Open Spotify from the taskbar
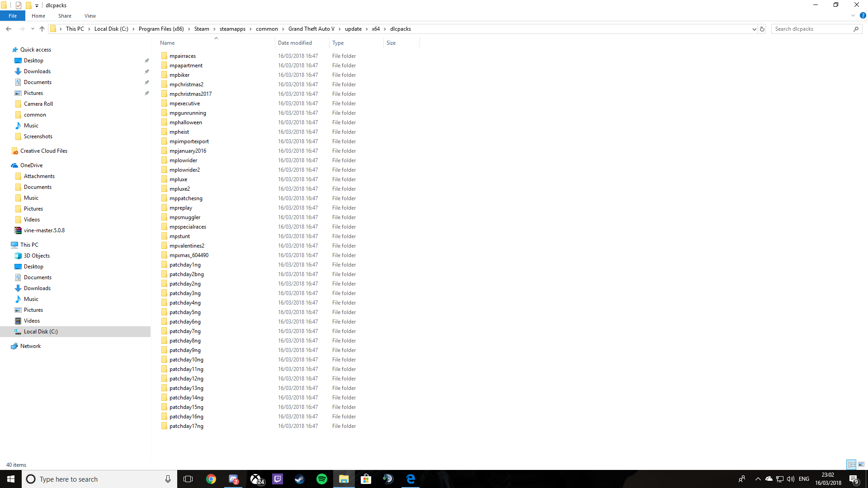868x488 pixels. 321,479
